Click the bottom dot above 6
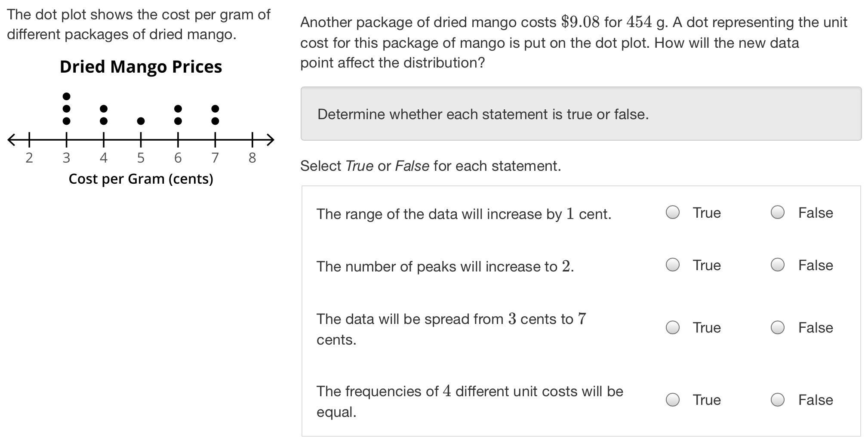The width and height of the screenshot is (868, 447). [x=178, y=121]
